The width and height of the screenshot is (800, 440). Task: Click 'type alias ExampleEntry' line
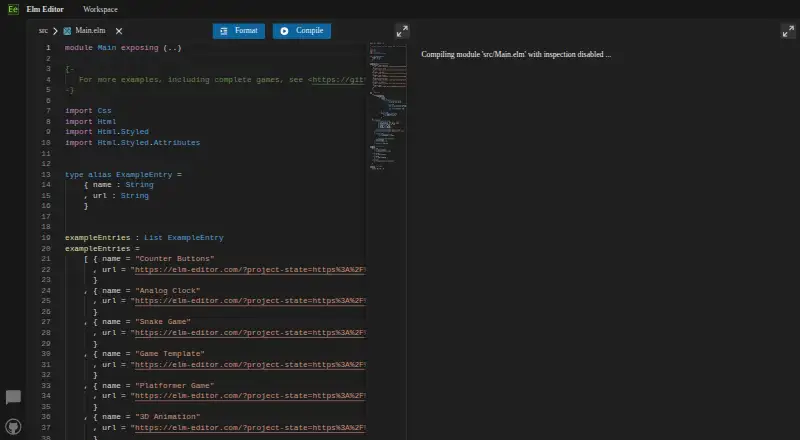[123, 175]
